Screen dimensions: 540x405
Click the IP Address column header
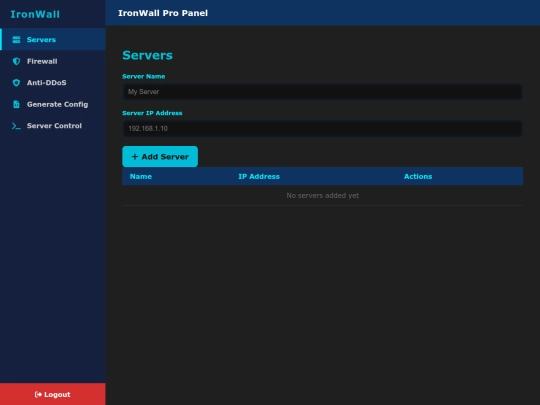point(259,176)
